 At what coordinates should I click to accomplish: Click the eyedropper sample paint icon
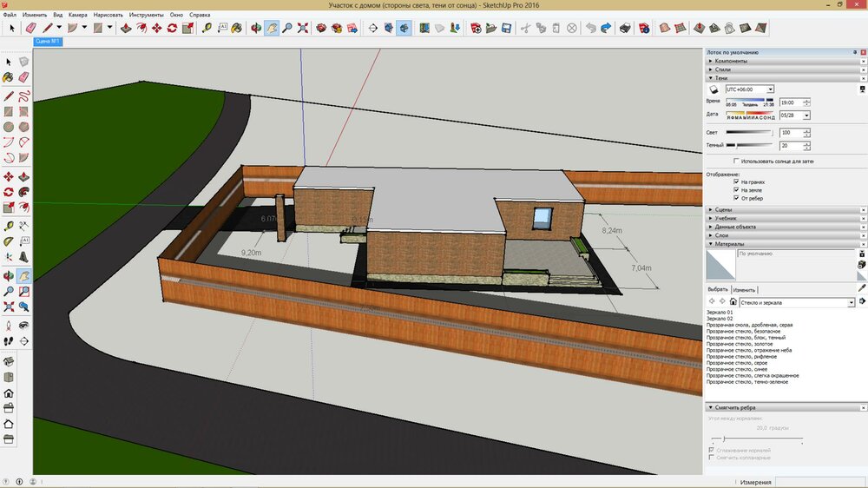click(x=862, y=287)
